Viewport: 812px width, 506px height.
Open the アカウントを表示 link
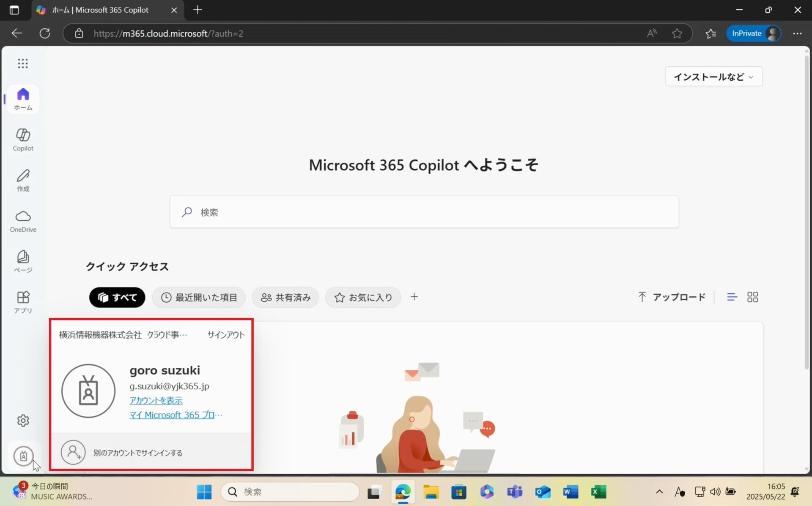(x=156, y=400)
